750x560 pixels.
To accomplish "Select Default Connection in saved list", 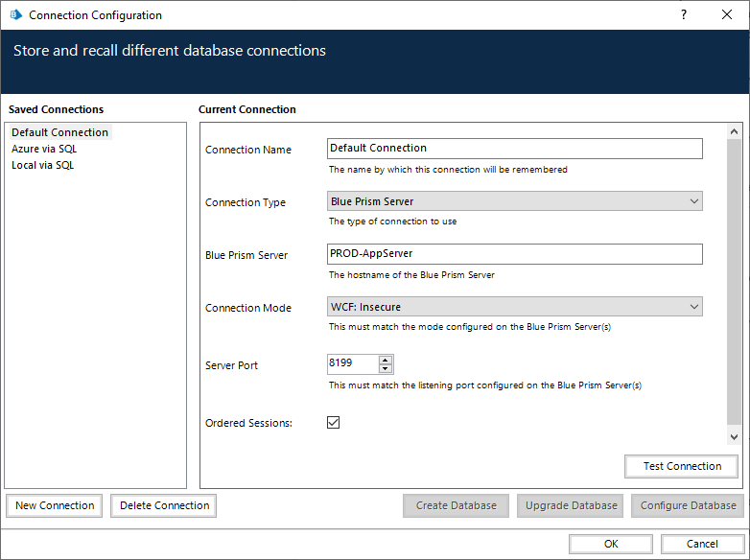I will click(59, 132).
